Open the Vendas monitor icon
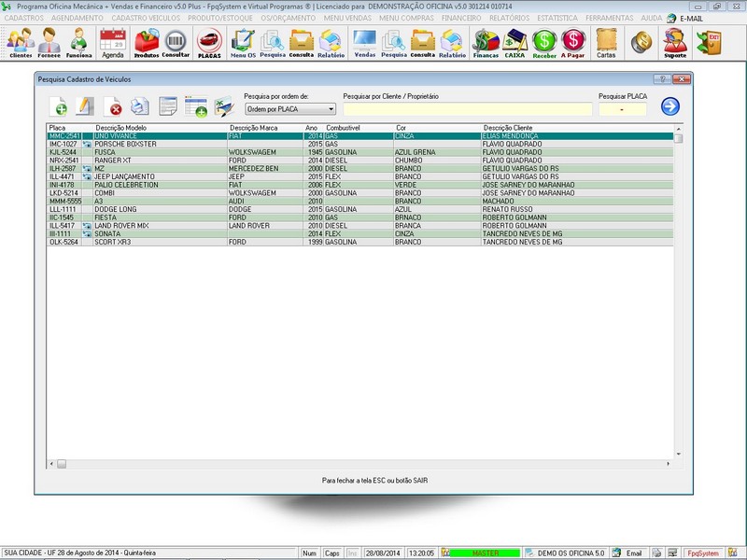Viewport: 747px width, 560px height. click(x=364, y=43)
